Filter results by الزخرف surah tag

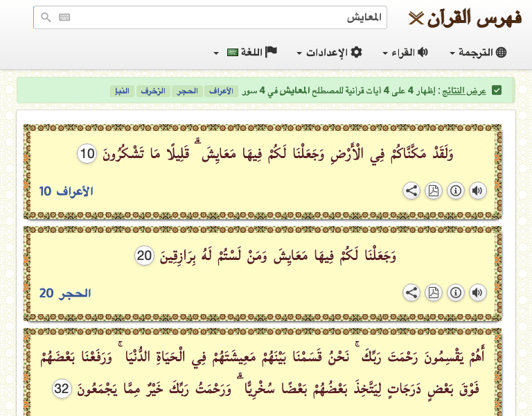coord(153,91)
